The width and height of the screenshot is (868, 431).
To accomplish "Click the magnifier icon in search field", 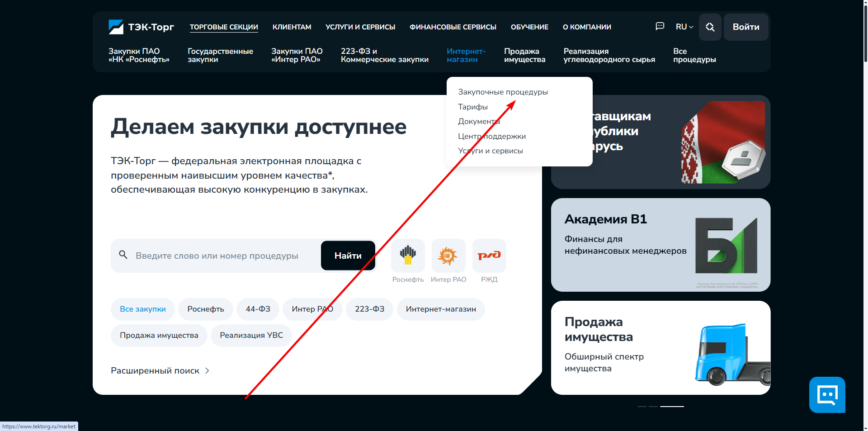I will tap(123, 255).
